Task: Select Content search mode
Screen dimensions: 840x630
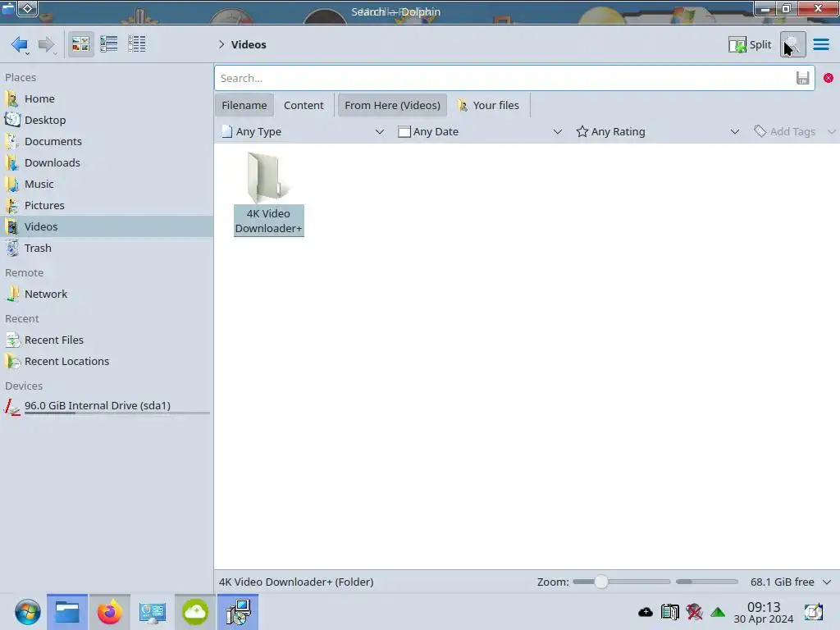Action: click(x=304, y=105)
